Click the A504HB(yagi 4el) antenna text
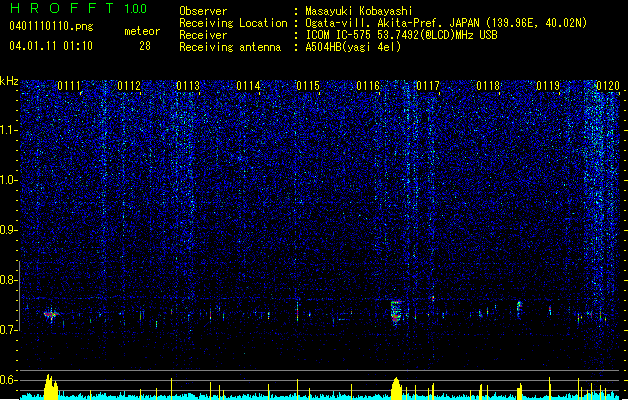This screenshot has width=629, height=400. click(353, 47)
